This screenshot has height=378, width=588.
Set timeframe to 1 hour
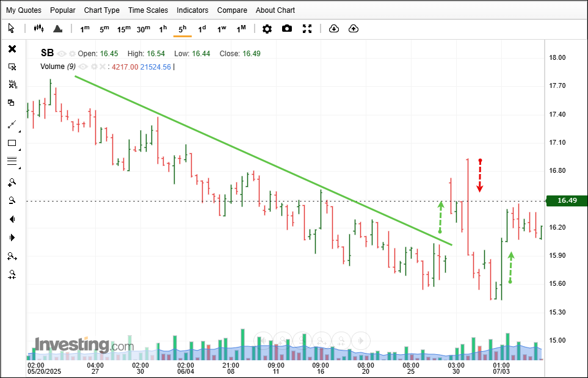click(163, 29)
